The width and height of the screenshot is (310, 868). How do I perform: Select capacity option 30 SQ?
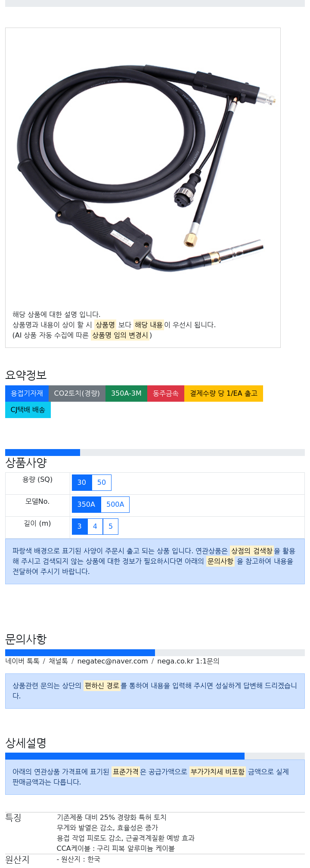pyautogui.click(x=82, y=483)
